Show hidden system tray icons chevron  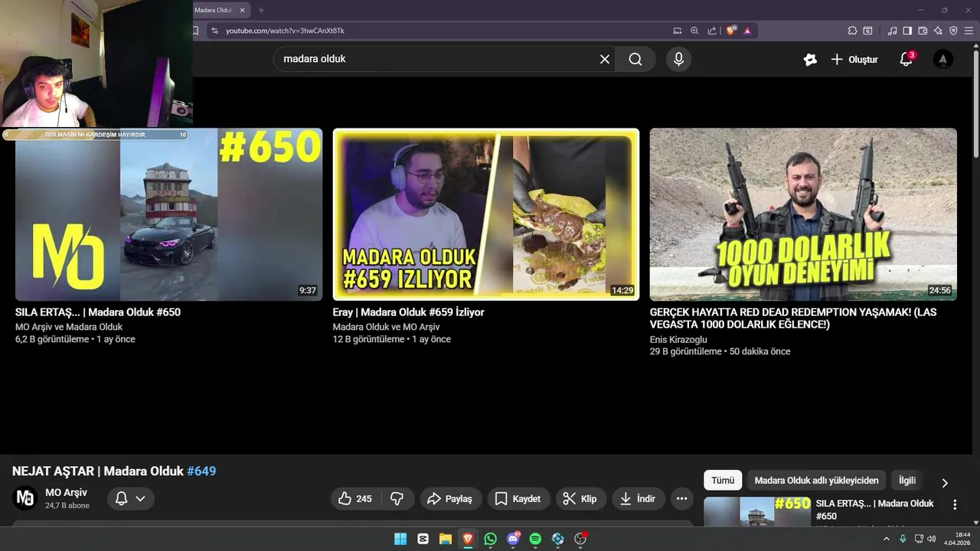pos(887,539)
